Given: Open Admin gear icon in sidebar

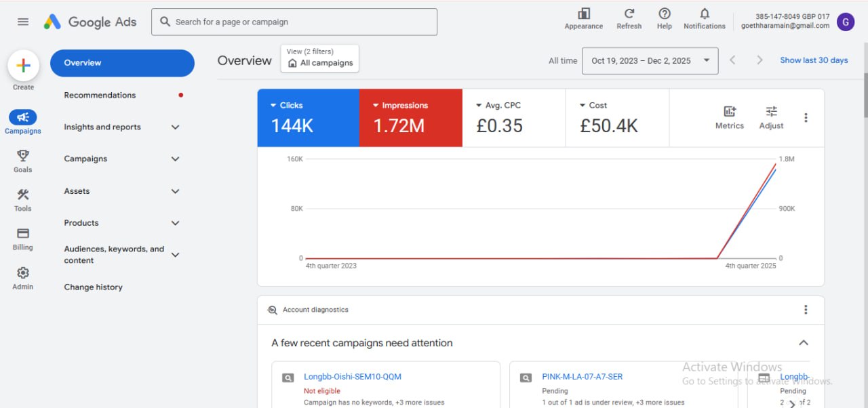Looking at the screenshot, I should [23, 272].
